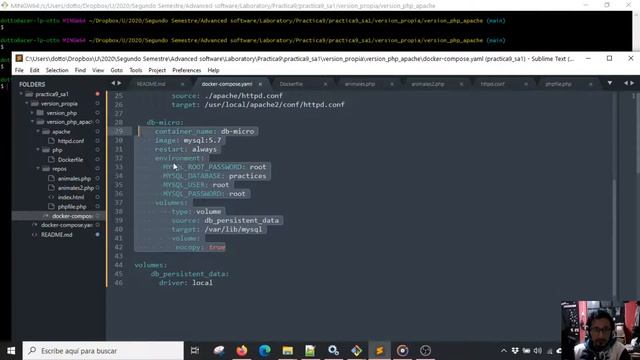Open Task View on the taskbar
This screenshot has height=360, width=640.
[195, 351]
